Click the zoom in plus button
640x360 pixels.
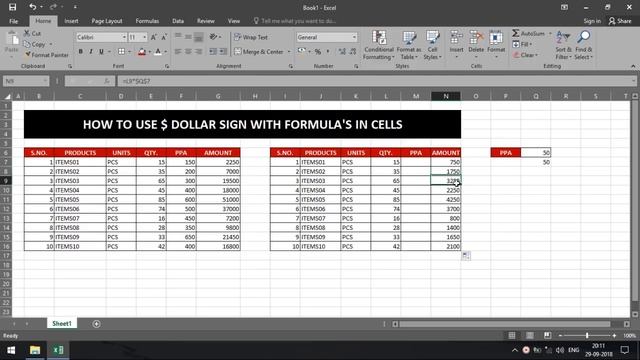pyautogui.click(x=614, y=336)
